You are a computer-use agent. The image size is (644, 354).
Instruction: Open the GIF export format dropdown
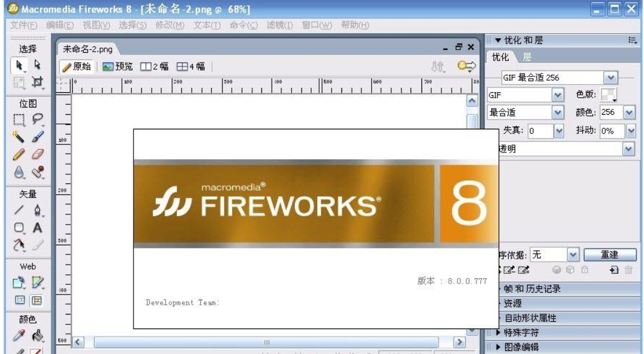click(557, 95)
